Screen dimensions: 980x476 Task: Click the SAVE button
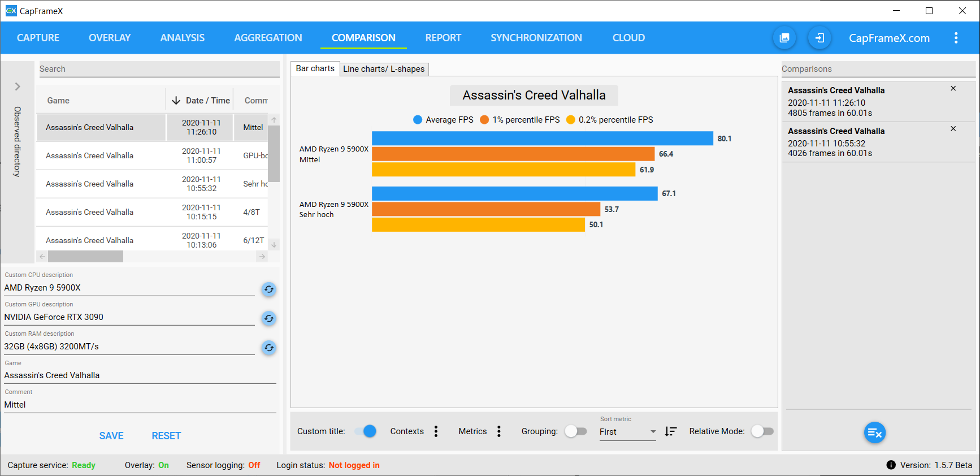tap(111, 436)
